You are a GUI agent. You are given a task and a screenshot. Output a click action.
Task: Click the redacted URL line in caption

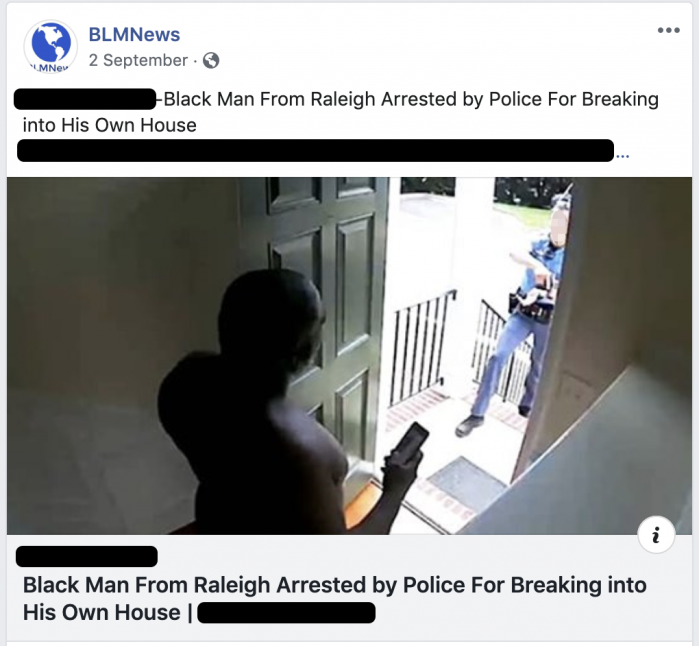point(315,150)
